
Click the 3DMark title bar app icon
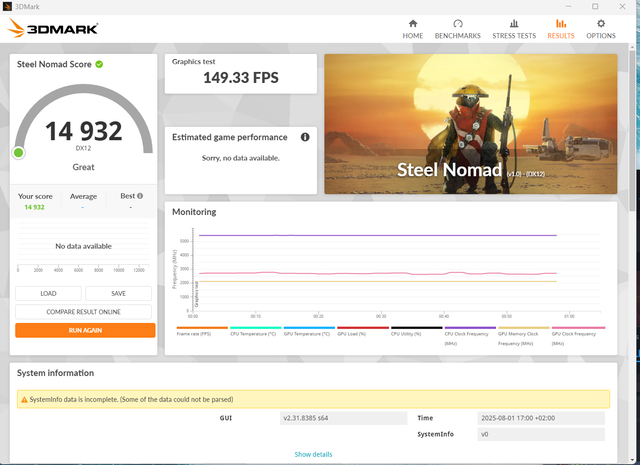[x=7, y=7]
